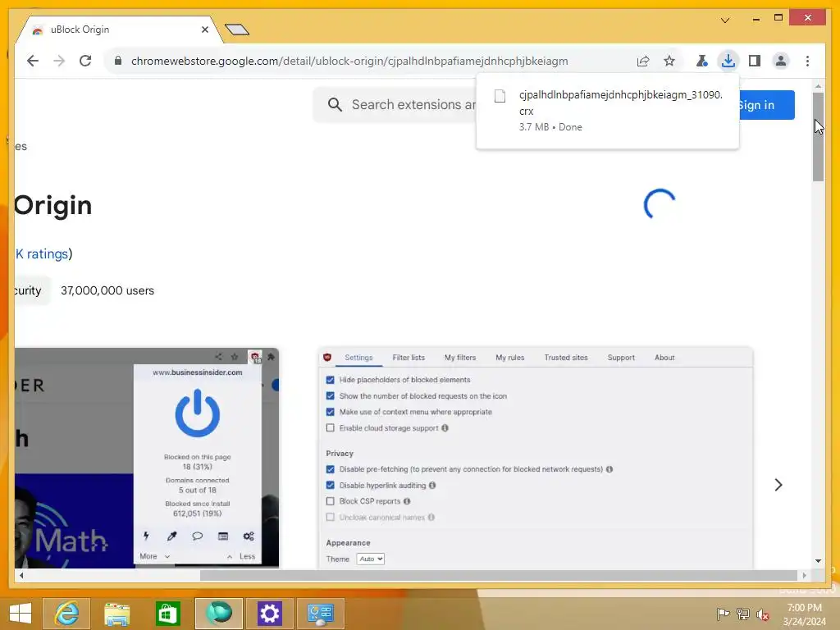The height and width of the screenshot is (630, 840).
Task: Open PC settings gear on taskbar
Action: point(269,614)
